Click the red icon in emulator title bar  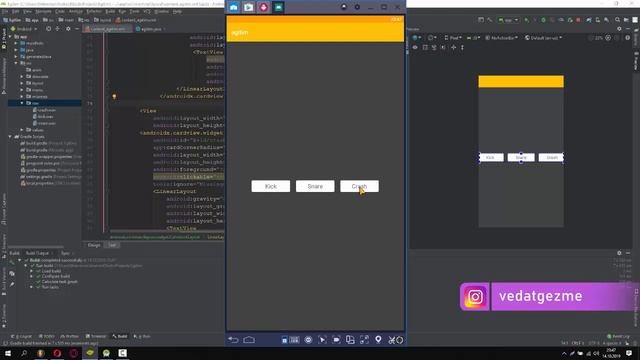264,7
